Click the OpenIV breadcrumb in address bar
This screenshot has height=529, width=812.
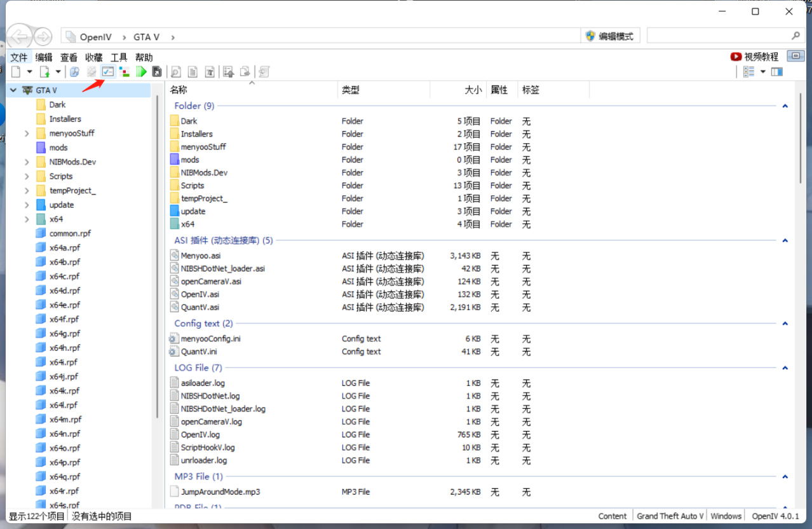coord(95,37)
